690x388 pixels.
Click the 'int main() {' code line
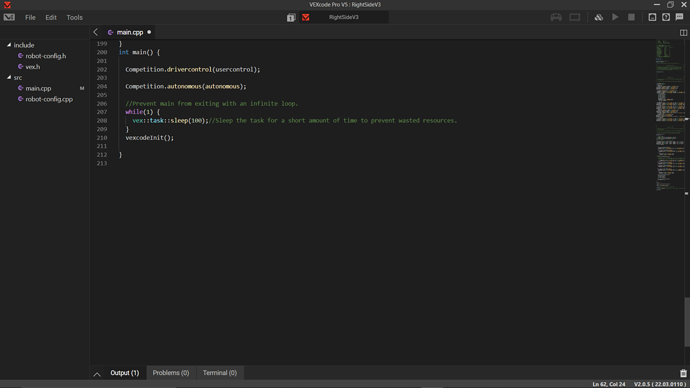coord(139,52)
